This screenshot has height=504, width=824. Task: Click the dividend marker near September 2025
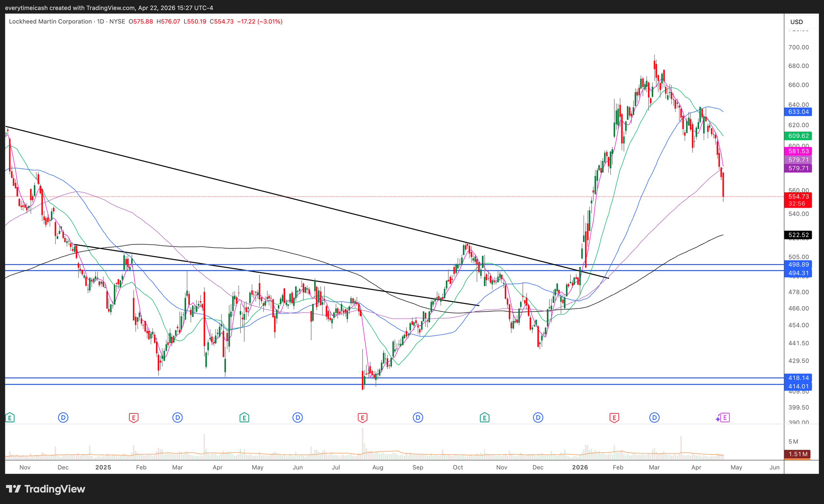(x=418, y=417)
